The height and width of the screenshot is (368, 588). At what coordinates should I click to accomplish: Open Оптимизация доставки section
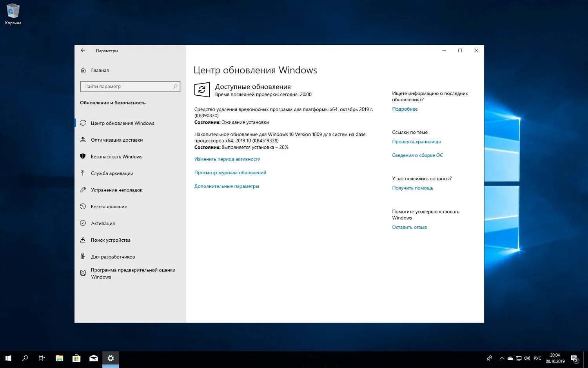[116, 140]
